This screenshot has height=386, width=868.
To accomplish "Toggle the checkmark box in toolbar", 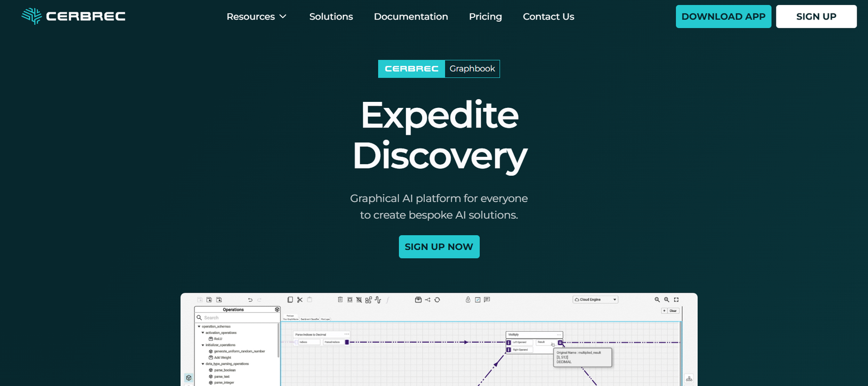I will tap(477, 300).
